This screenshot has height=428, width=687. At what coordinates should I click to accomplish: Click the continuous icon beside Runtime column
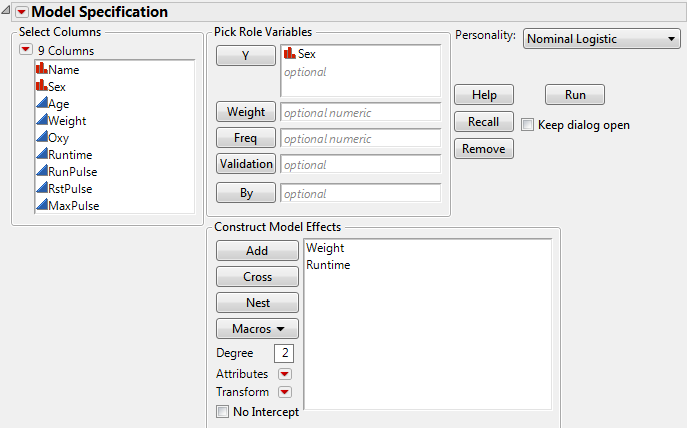click(41, 155)
